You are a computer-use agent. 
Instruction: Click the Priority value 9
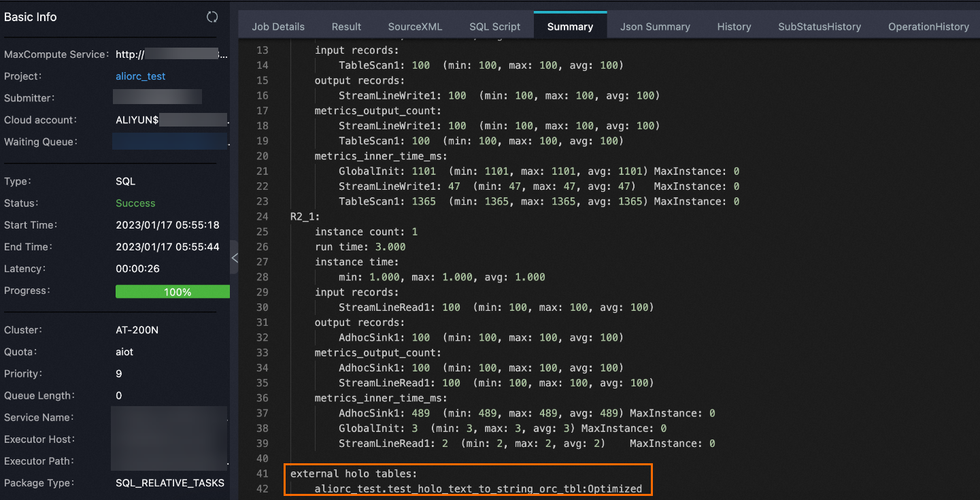point(119,373)
